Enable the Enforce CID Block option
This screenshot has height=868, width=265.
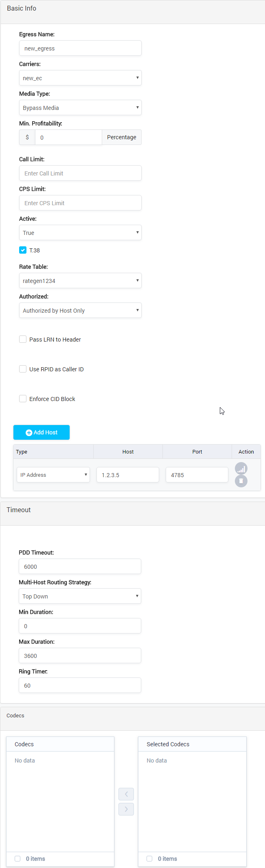coord(23,399)
